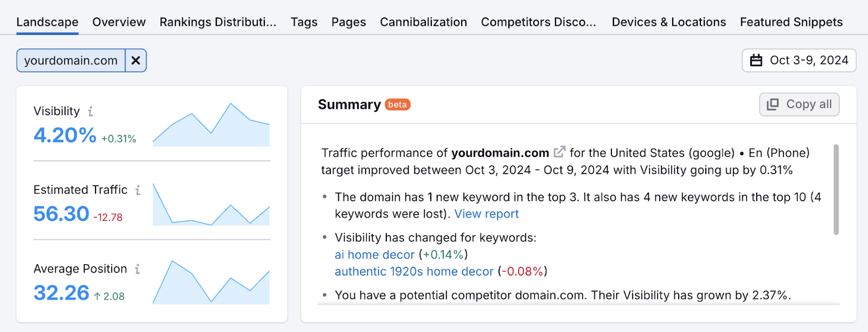
Task: Click the calendar icon in date picker
Action: click(x=756, y=60)
